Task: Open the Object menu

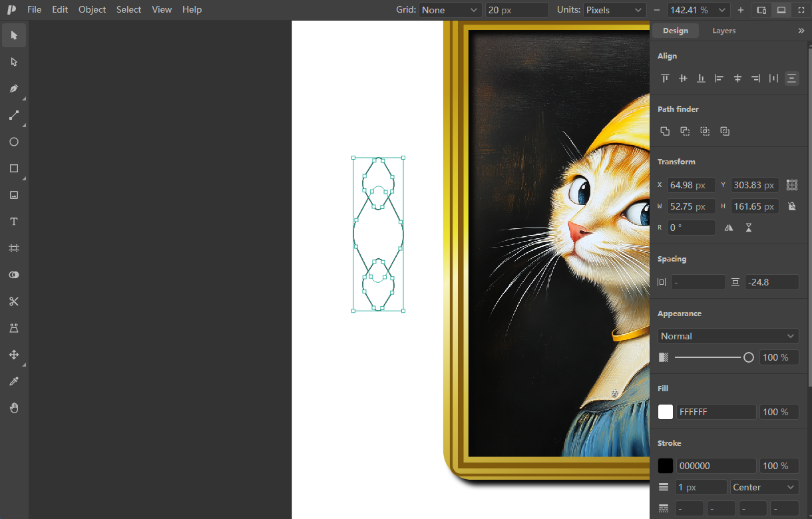Action: point(92,9)
